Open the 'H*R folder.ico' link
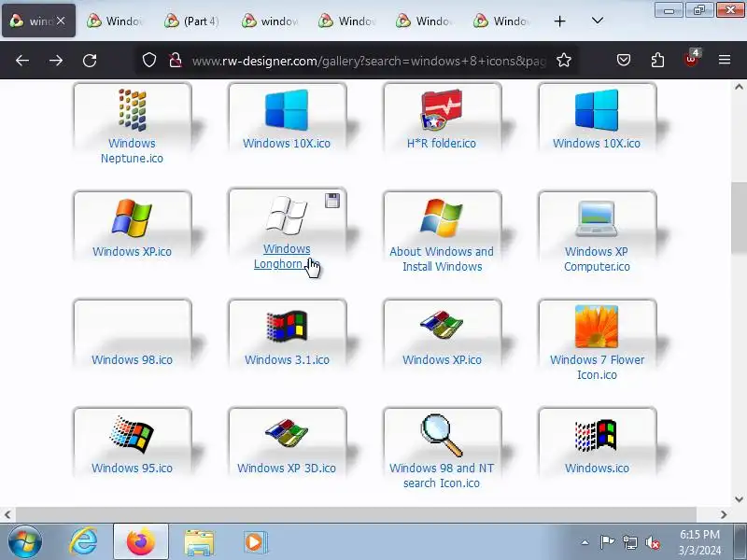747x560 pixels. pos(441,144)
